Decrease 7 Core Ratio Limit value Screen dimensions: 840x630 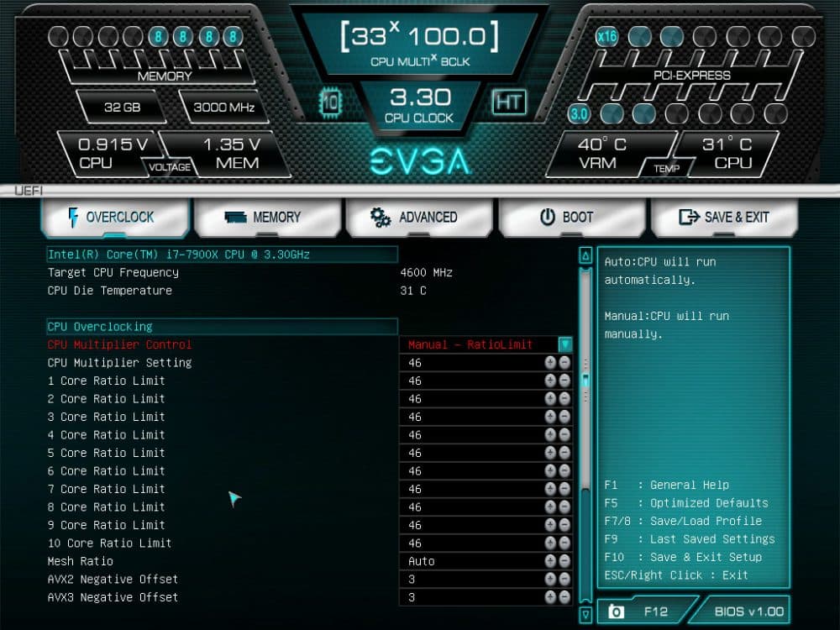(x=564, y=489)
